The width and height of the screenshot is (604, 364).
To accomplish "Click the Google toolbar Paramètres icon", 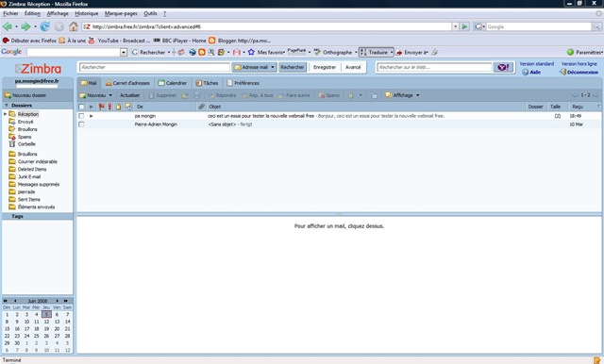I will 570,52.
